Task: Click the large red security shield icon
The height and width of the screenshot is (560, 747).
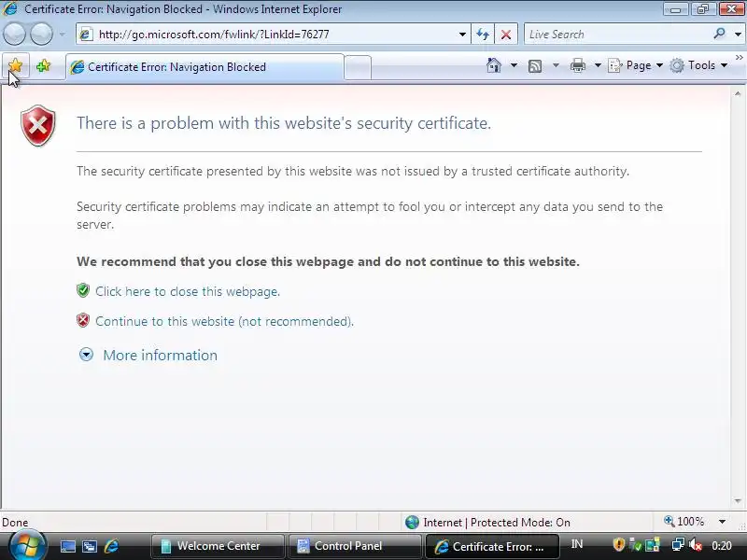Action: pyautogui.click(x=38, y=126)
